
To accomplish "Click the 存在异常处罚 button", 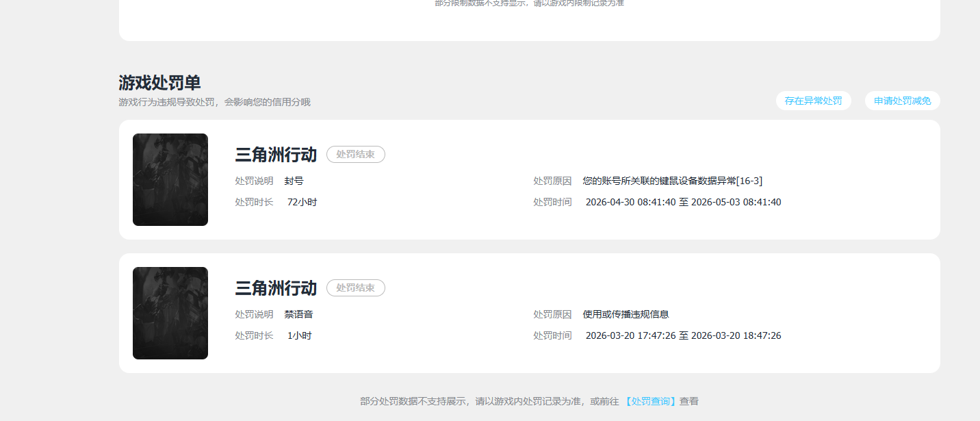I will coord(813,101).
